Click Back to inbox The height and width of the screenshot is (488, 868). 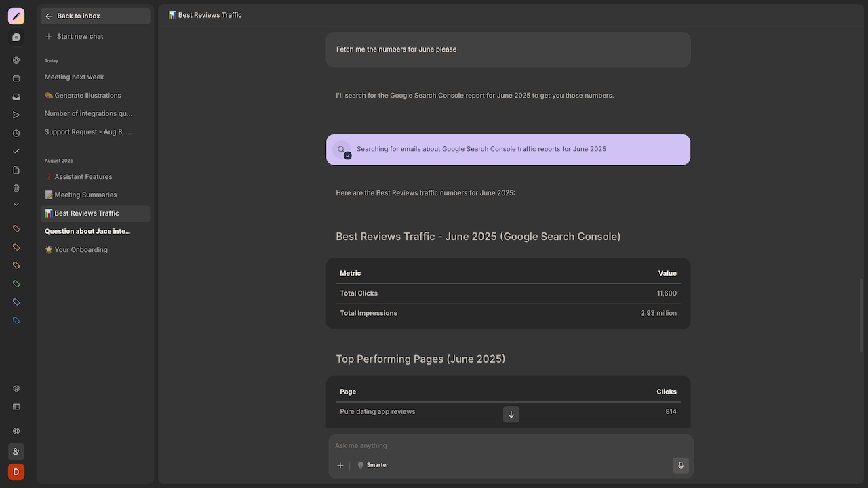coord(79,16)
